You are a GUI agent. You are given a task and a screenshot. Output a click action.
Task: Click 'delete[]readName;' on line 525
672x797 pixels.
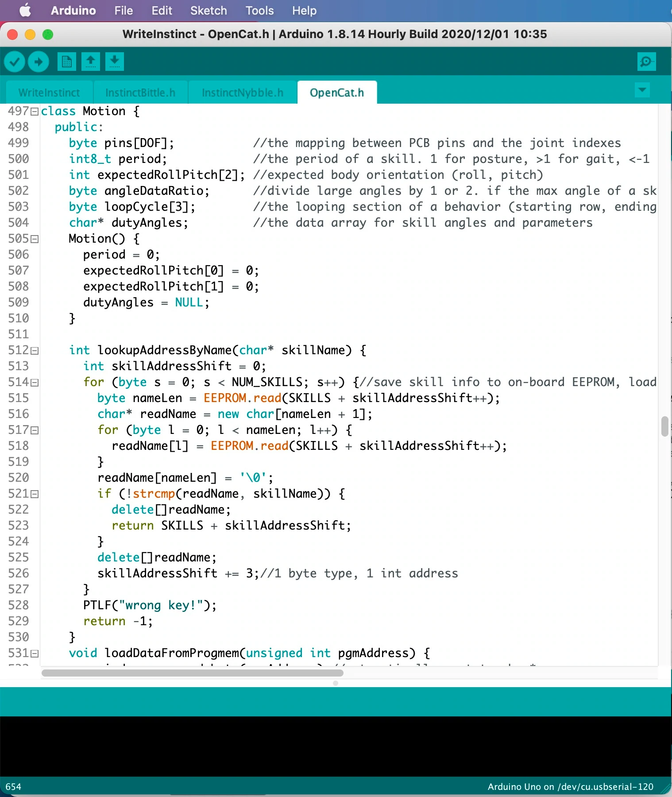[x=157, y=557]
